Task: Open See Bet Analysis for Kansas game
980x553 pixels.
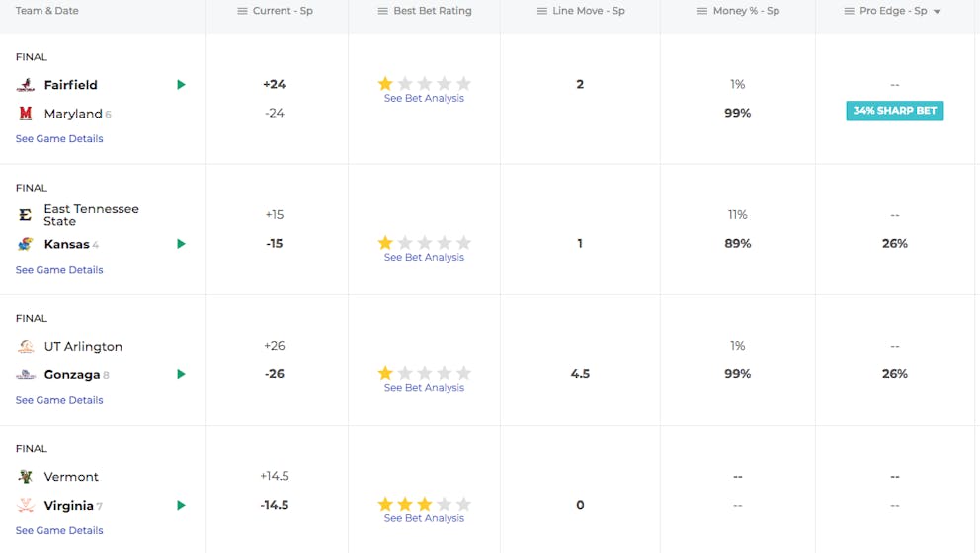Action: [424, 258]
